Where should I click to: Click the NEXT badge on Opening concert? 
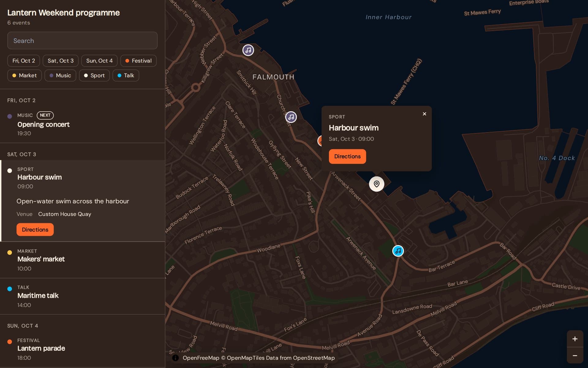[45, 115]
